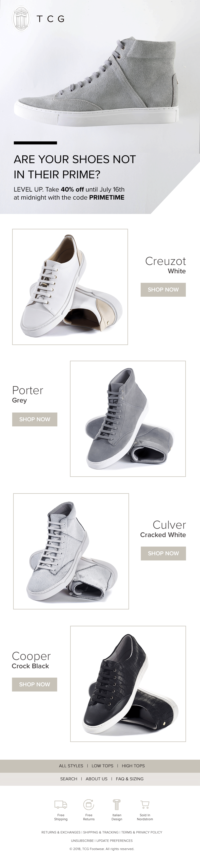Open the Porter Grey sneaker image

(128, 419)
